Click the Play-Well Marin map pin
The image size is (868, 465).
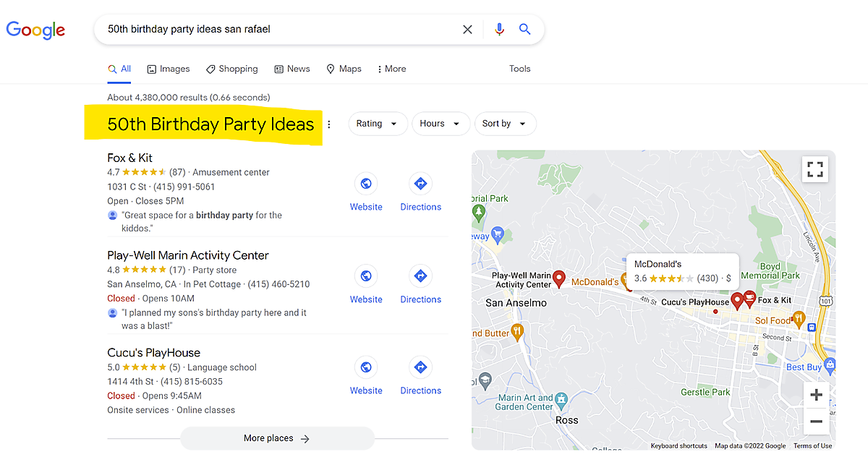click(x=558, y=278)
